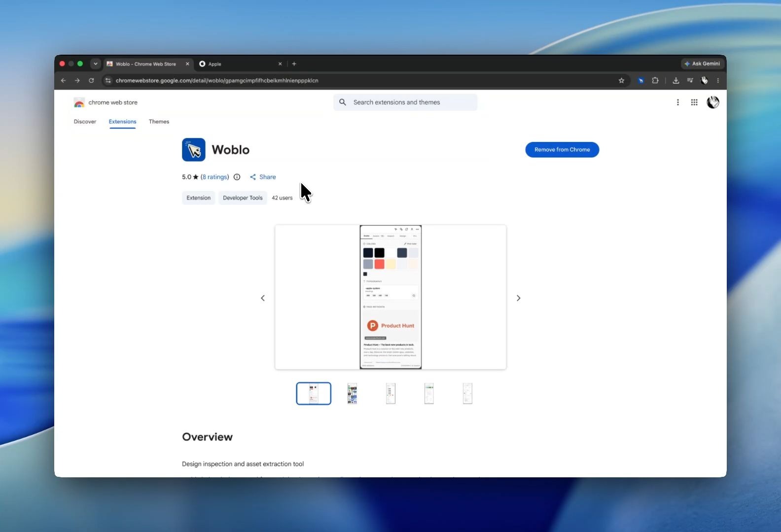Close the Woblo Chrome Web Store tab

click(x=187, y=64)
